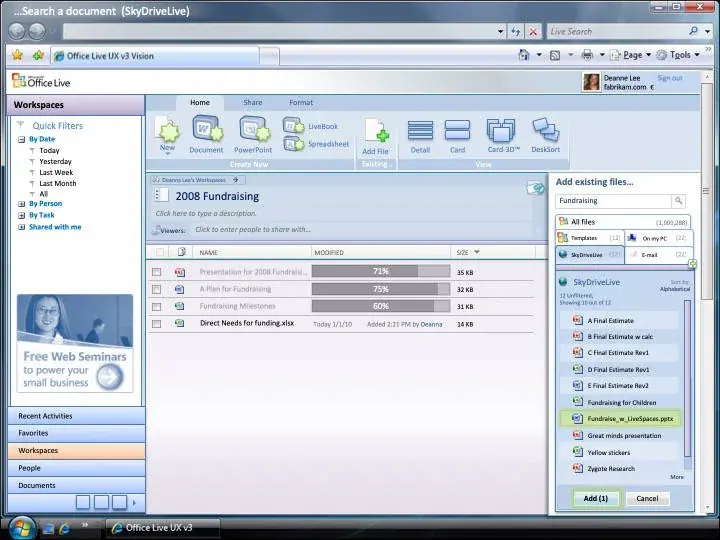The width and height of the screenshot is (720, 540).
Task: Open the Windows Start orb
Action: pos(21,528)
